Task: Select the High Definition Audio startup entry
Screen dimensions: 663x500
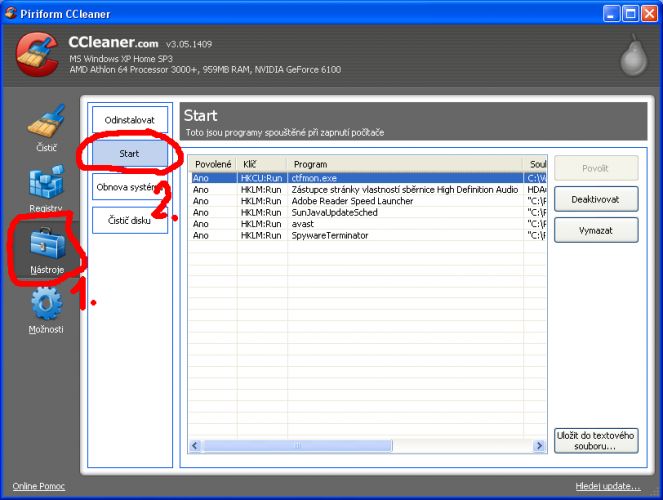Action: 368,189
